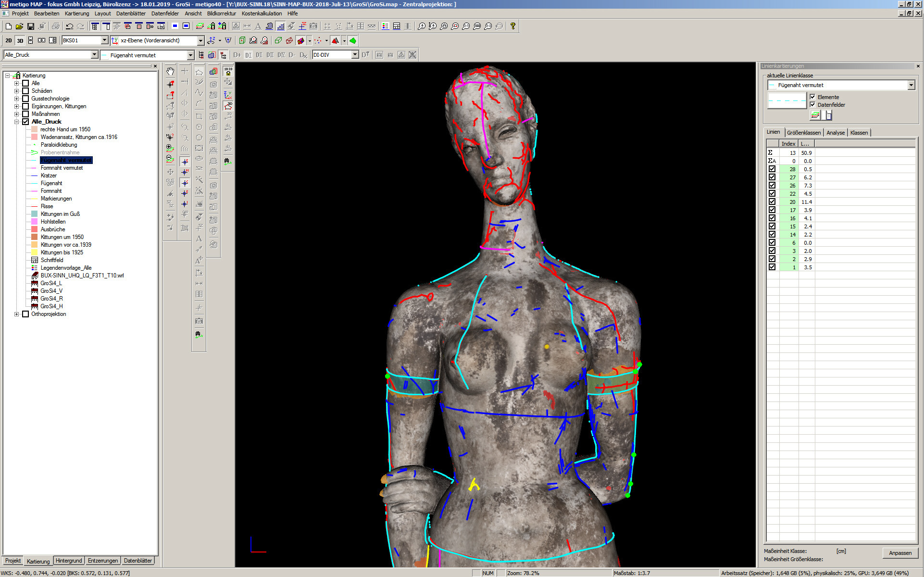This screenshot has width=924, height=577.
Task: Open the aktuelle Linienklasse dropdown
Action: [911, 85]
